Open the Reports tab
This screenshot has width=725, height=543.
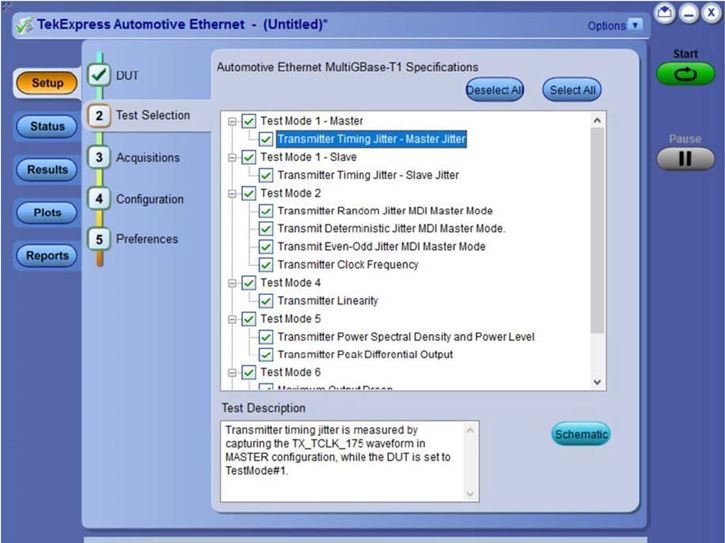(47, 256)
